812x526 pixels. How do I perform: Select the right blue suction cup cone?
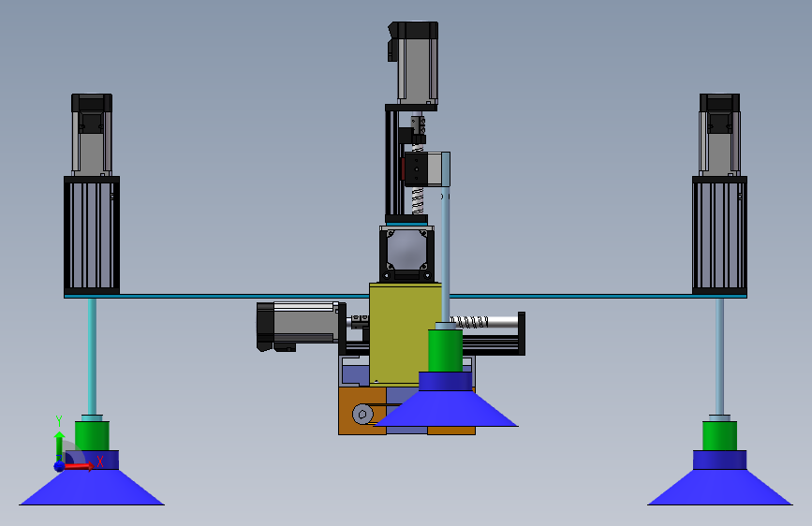tap(720, 487)
